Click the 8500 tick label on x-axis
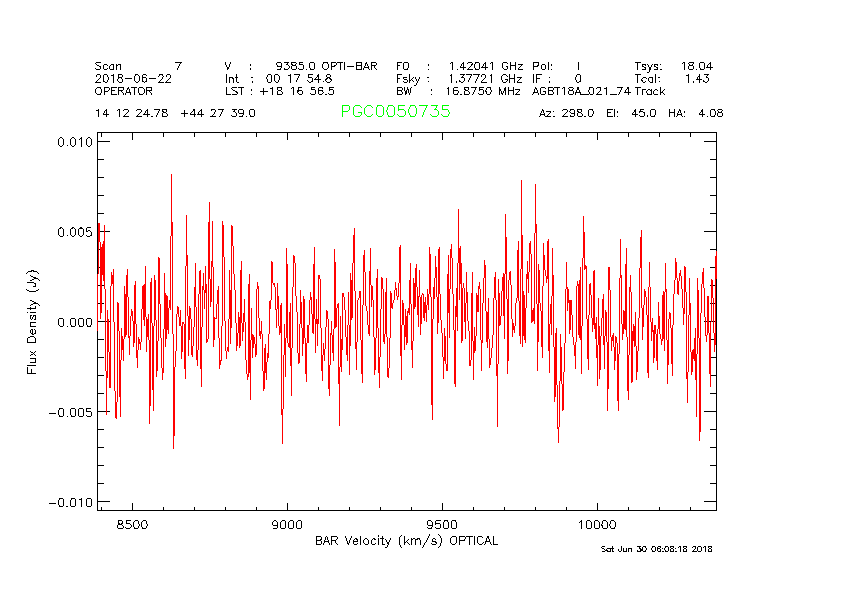Viewport: 842px width, 595px height. pyautogui.click(x=132, y=524)
